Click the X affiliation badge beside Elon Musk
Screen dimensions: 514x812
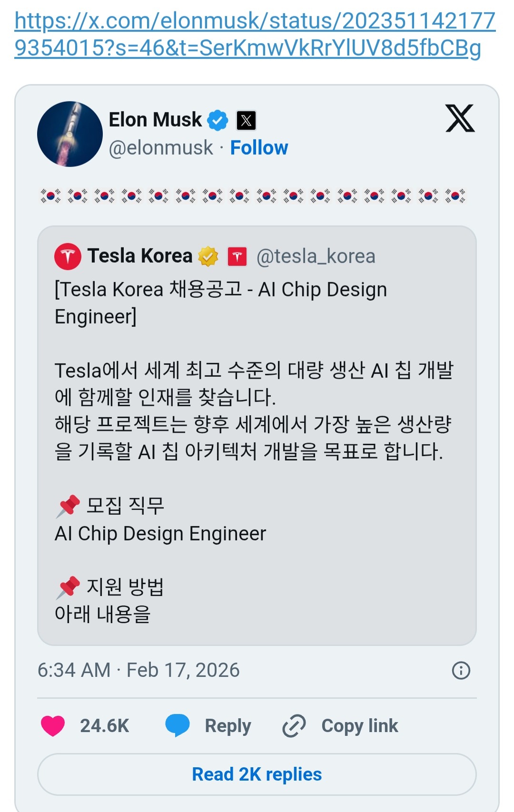[246, 120]
